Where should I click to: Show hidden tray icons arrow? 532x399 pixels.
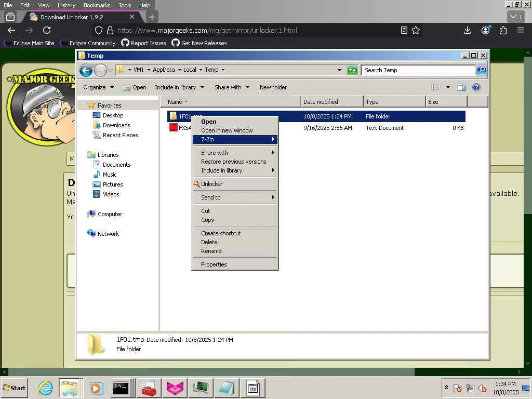[x=446, y=388]
